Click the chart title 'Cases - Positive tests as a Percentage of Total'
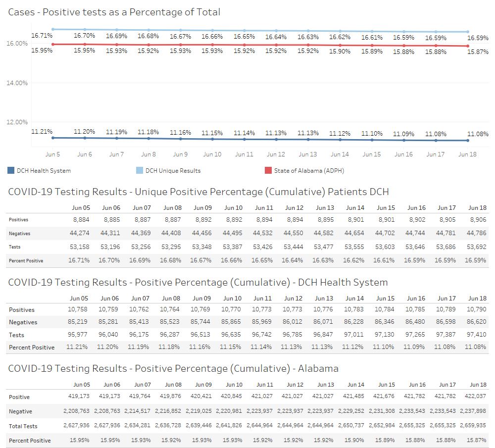495x448 pixels. 114,12
